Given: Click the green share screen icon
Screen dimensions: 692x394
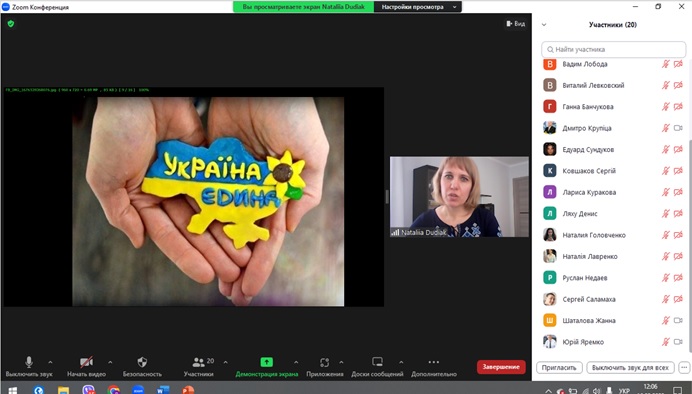Looking at the screenshot, I should (x=267, y=362).
